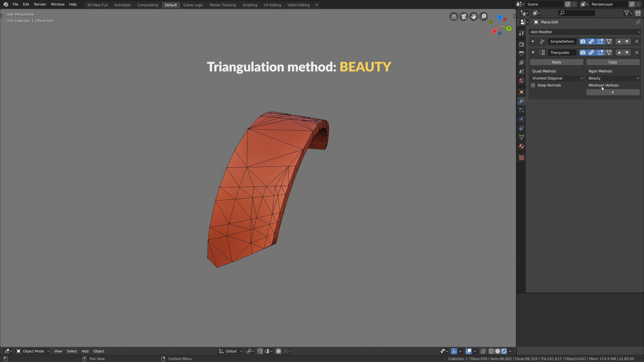Move Triangulate modifier up in stack

(619, 53)
